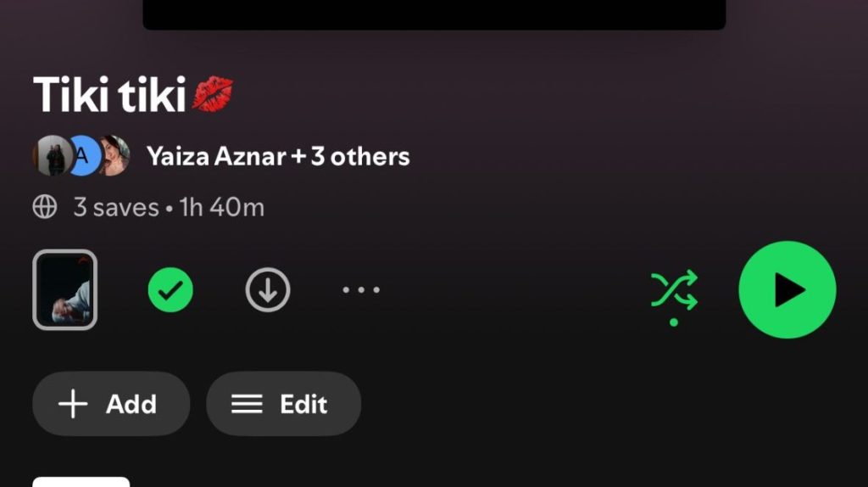Tap the 3 saves • 1h 40m info
This screenshot has width=868, height=487.
[169, 207]
